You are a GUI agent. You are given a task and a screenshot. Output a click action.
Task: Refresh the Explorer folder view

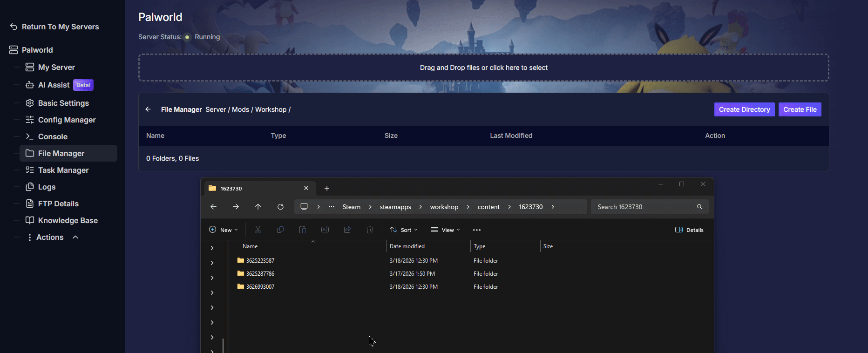pyautogui.click(x=280, y=207)
